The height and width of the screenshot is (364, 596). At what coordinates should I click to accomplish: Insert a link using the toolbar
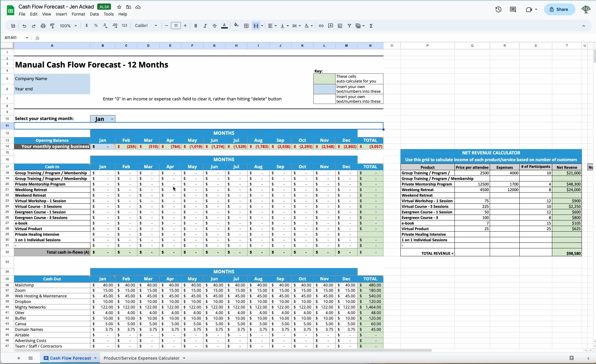click(x=321, y=26)
